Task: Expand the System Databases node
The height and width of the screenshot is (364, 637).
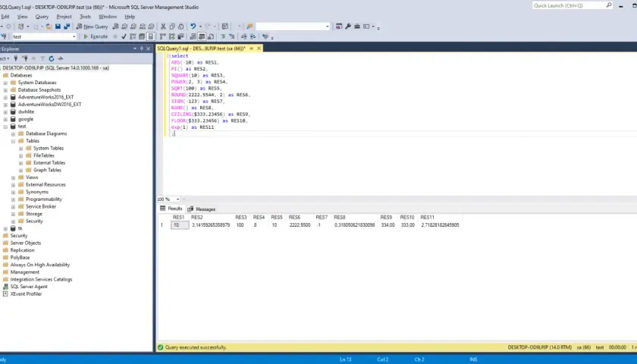Action: pyautogui.click(x=5, y=83)
